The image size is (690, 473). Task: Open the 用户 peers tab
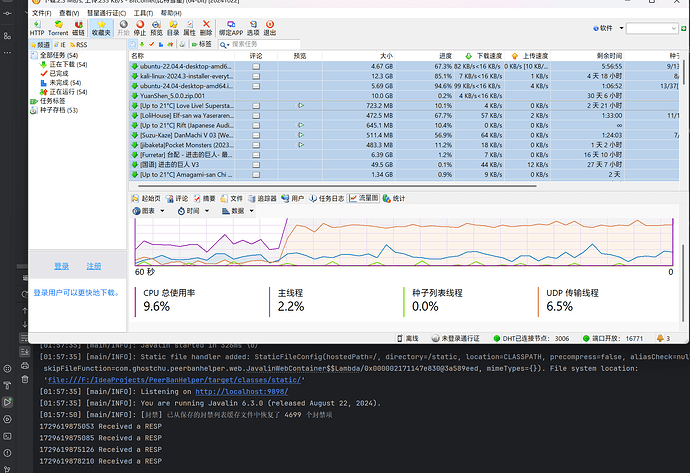293,198
